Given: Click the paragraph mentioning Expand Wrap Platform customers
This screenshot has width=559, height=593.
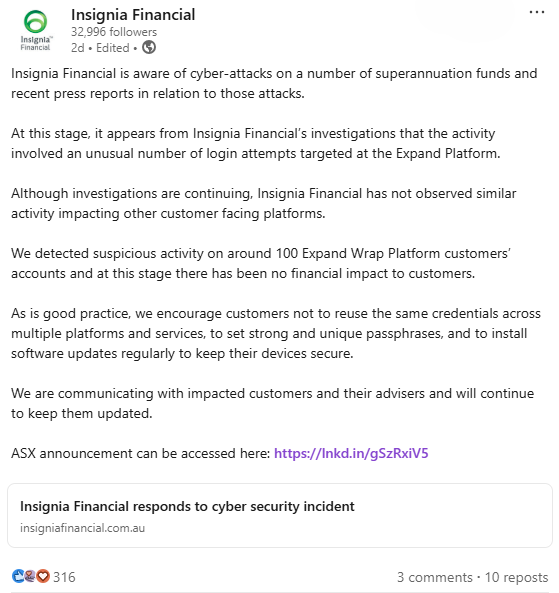Looking at the screenshot, I should point(261,263).
